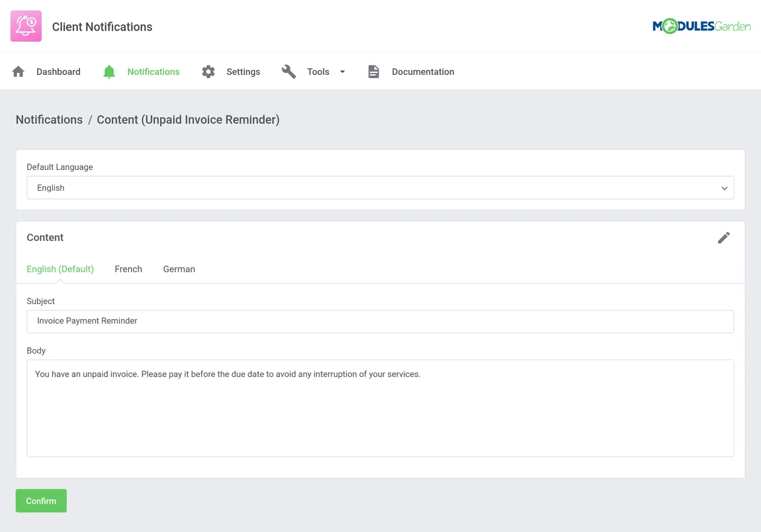The width and height of the screenshot is (761, 532).
Task: Click the Documentation page icon
Action: click(373, 72)
